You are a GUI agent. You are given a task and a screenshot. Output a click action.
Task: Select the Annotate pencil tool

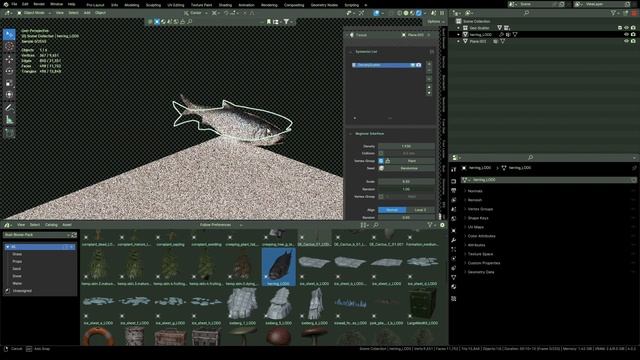pos(9,108)
